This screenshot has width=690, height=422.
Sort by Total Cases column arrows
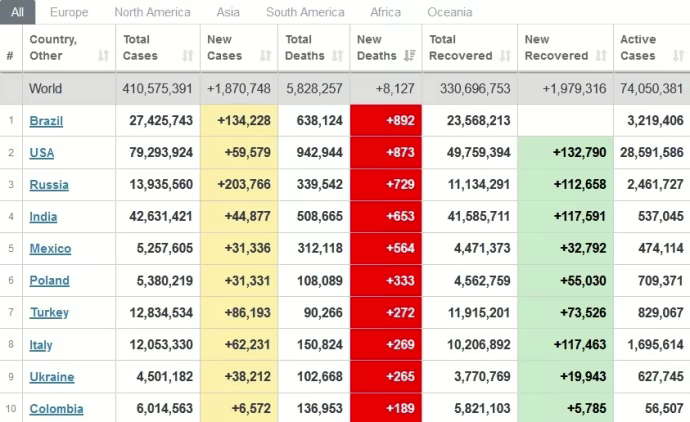click(x=188, y=56)
